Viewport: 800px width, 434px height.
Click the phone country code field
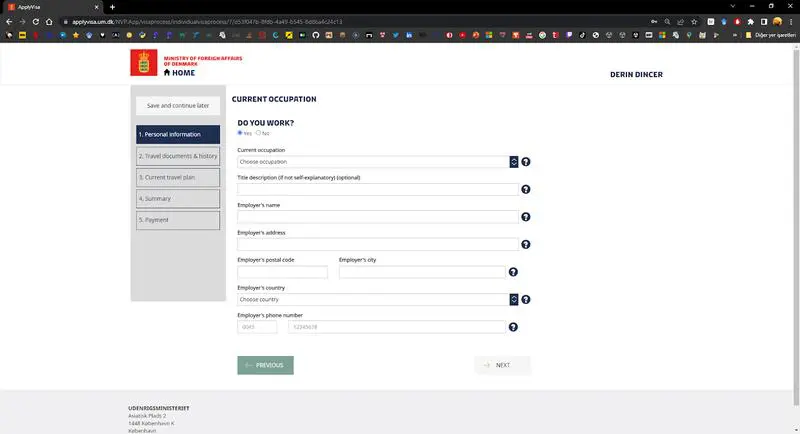point(257,327)
